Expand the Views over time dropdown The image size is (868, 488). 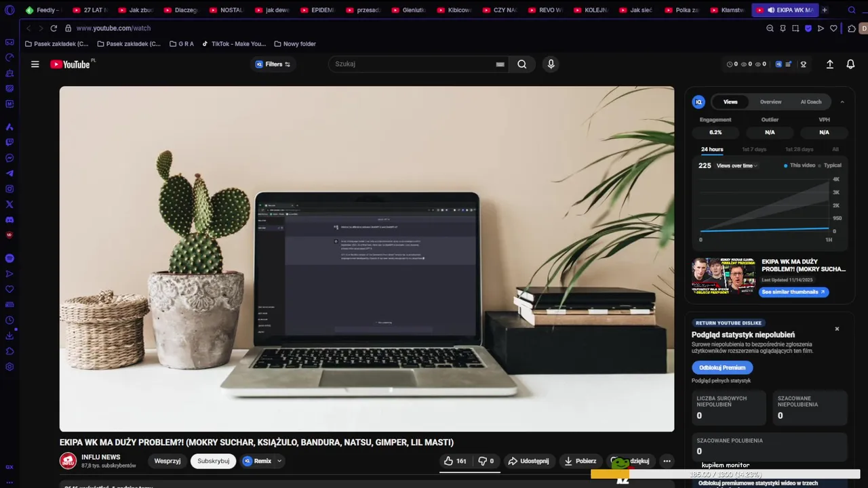point(736,165)
